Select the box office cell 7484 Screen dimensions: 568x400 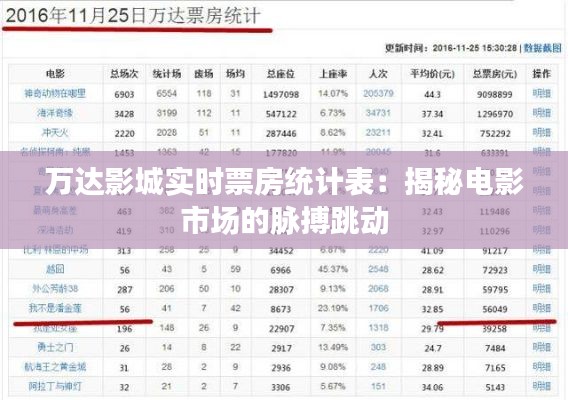(495, 348)
